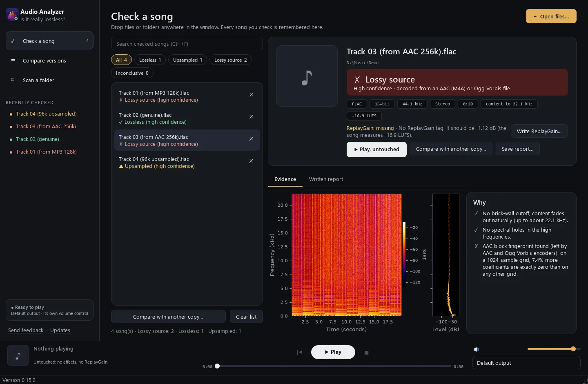
Task: Mute audio with the speaker icon
Action: (476, 349)
